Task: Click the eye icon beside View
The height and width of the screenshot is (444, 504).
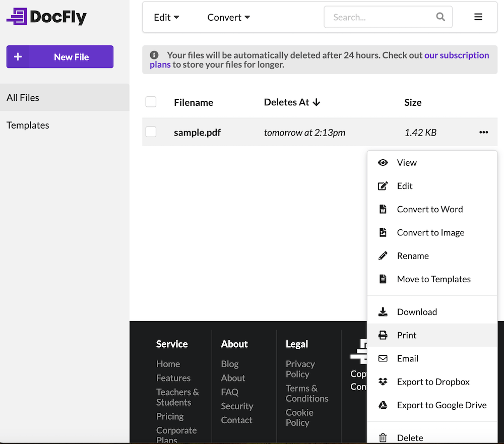Action: (383, 163)
